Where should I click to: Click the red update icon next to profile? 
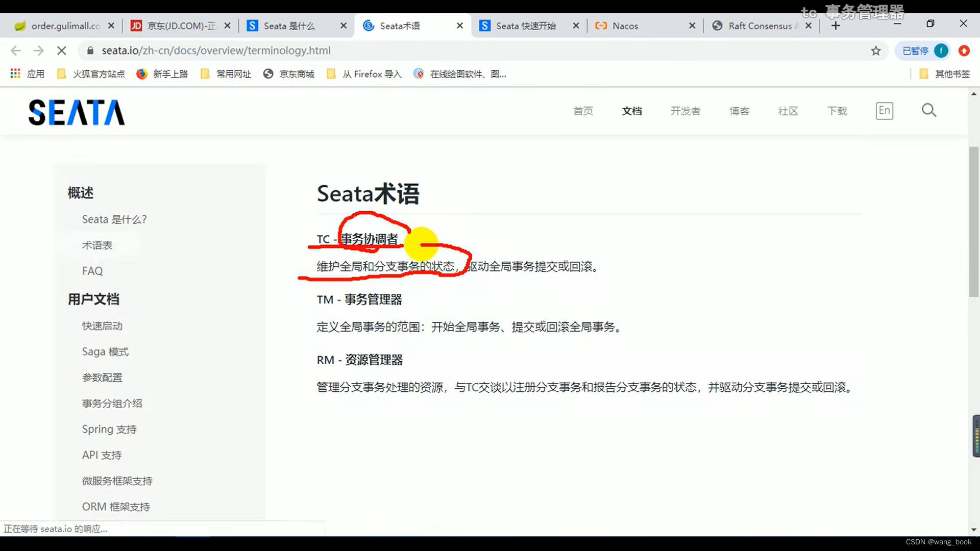(964, 51)
